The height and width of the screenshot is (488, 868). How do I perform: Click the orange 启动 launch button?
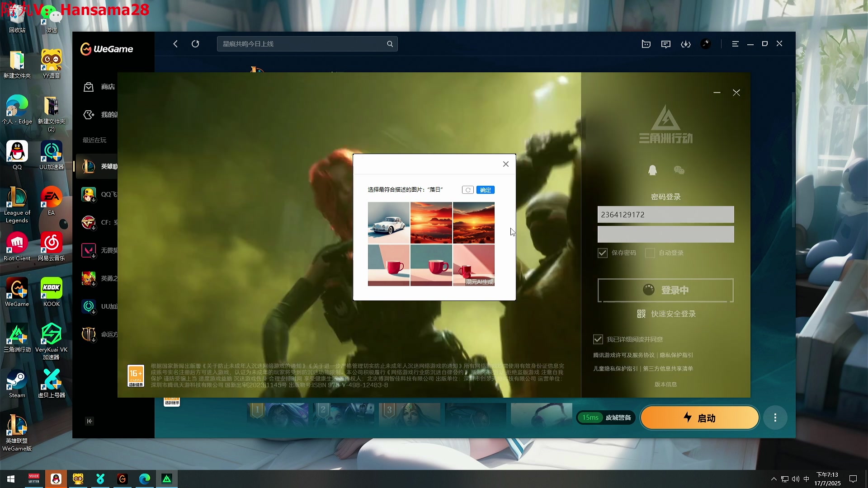pyautogui.click(x=699, y=418)
